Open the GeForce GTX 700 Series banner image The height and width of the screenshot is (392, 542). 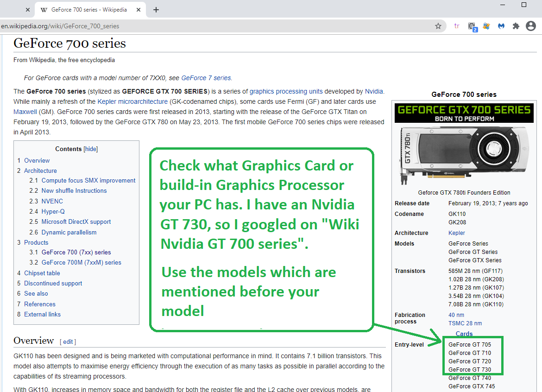pos(464,113)
